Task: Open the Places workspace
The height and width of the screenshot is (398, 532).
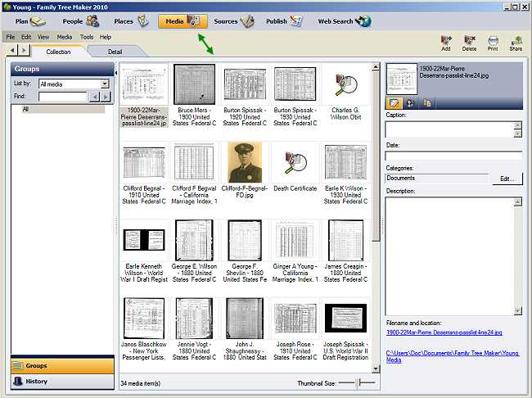Action: (131, 21)
